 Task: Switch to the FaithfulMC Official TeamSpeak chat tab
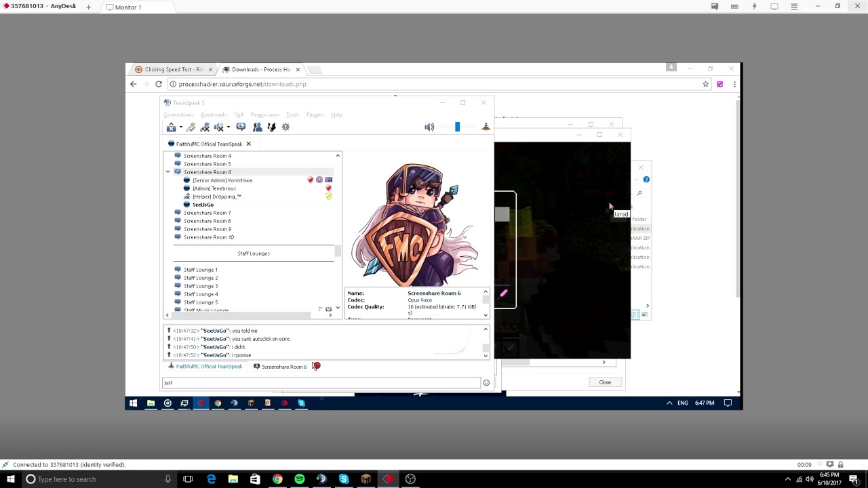pyautogui.click(x=205, y=367)
